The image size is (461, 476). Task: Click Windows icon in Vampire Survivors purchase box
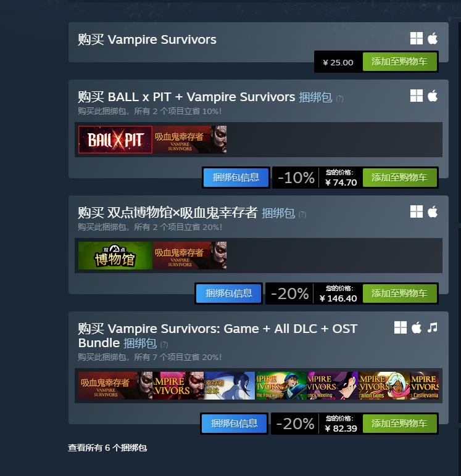pos(416,39)
